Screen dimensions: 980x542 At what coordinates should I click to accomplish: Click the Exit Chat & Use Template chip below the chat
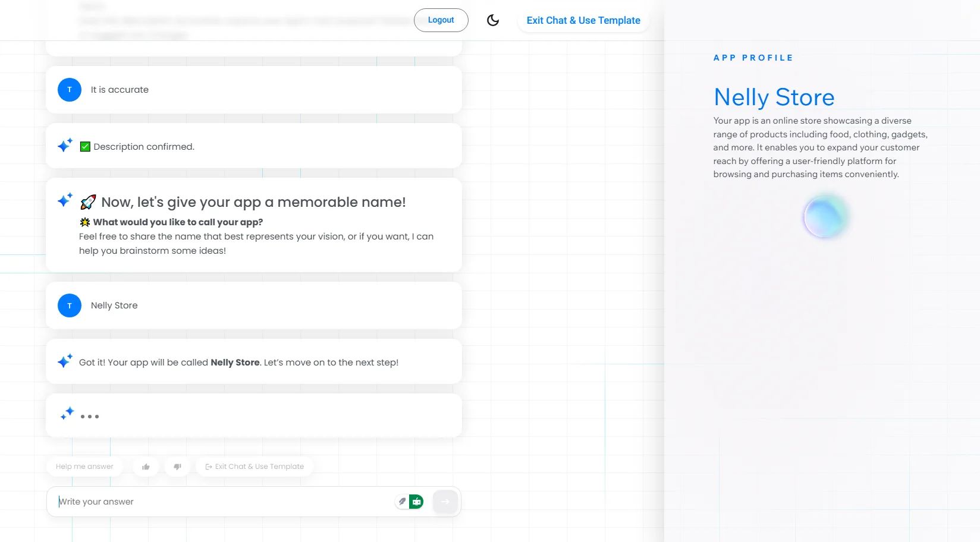pyautogui.click(x=254, y=467)
